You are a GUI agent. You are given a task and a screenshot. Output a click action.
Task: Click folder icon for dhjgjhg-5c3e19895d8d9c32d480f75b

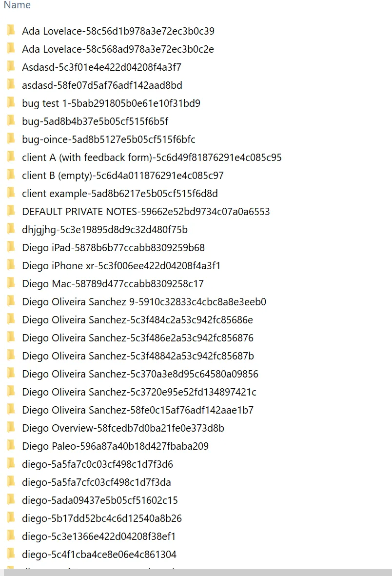(11, 229)
